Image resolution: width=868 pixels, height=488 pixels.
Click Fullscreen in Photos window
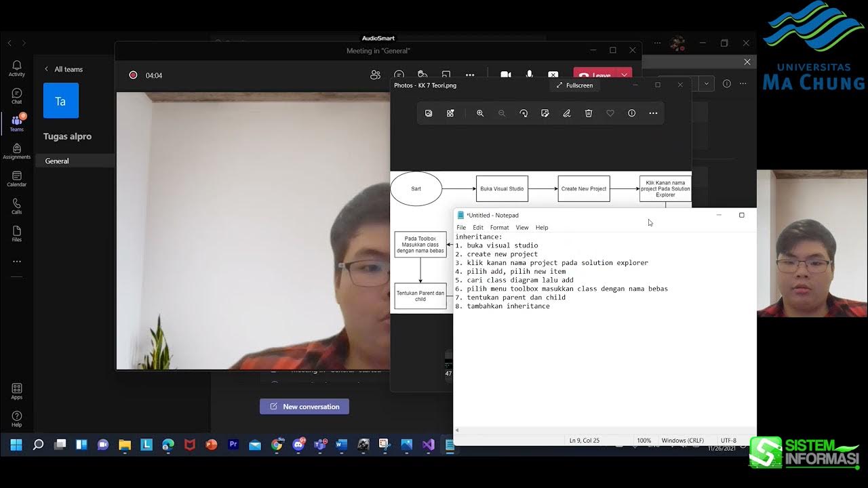[x=574, y=85]
